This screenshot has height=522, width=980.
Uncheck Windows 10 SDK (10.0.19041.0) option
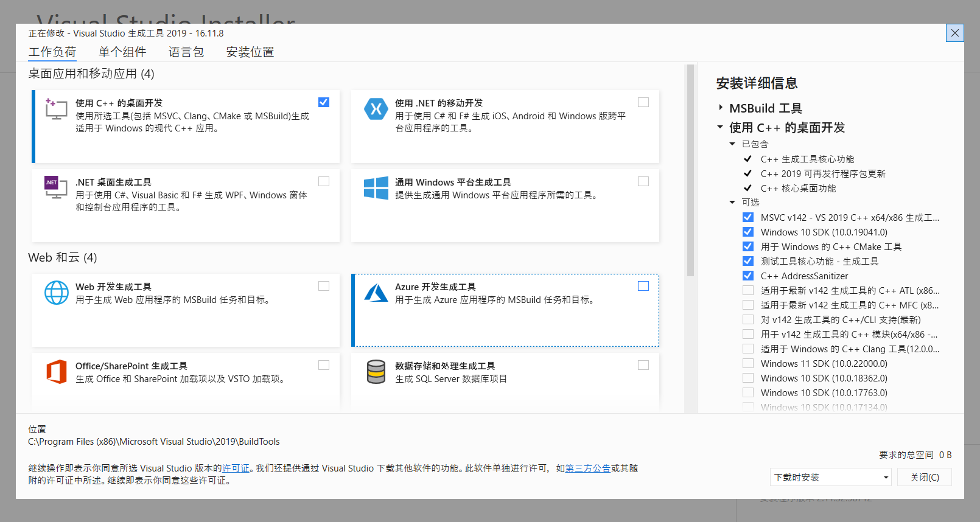(748, 232)
